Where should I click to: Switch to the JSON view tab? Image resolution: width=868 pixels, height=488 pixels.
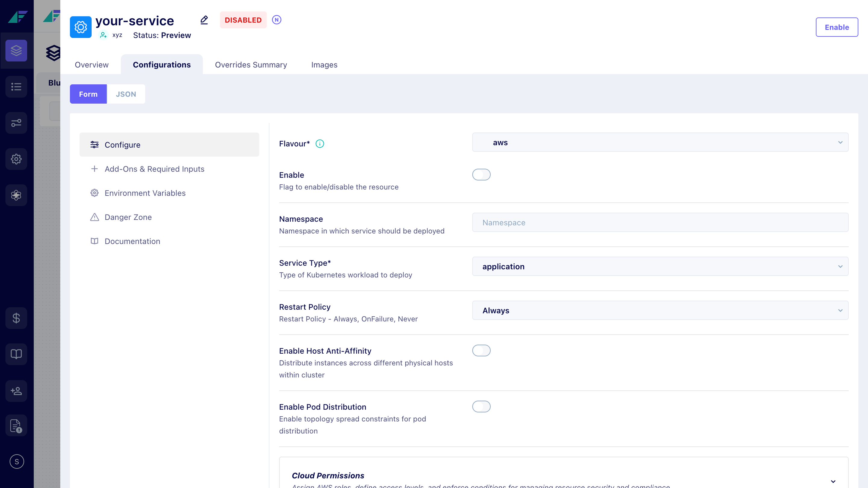(126, 94)
